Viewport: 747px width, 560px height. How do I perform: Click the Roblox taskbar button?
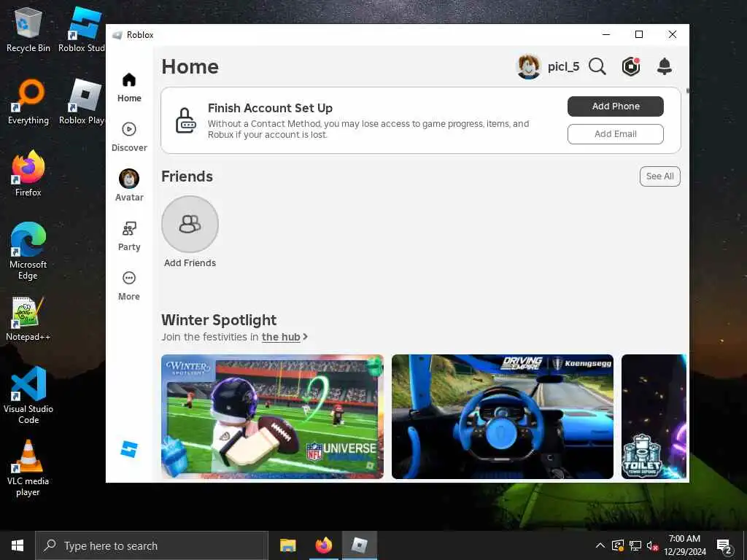click(x=359, y=545)
